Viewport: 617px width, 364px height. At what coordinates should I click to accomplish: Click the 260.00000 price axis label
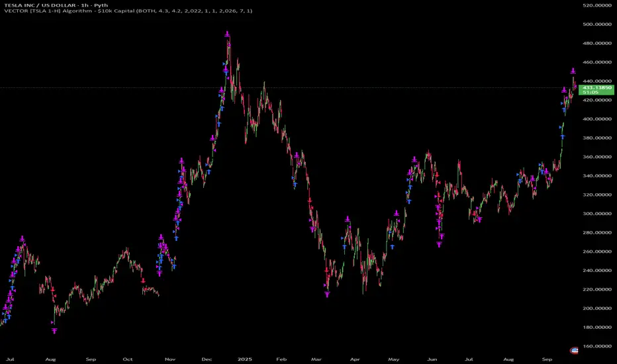(x=597, y=251)
